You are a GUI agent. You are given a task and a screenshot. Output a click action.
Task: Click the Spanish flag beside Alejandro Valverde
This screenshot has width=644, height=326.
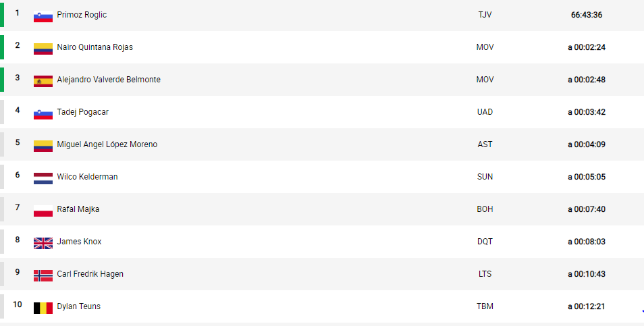[x=43, y=82]
